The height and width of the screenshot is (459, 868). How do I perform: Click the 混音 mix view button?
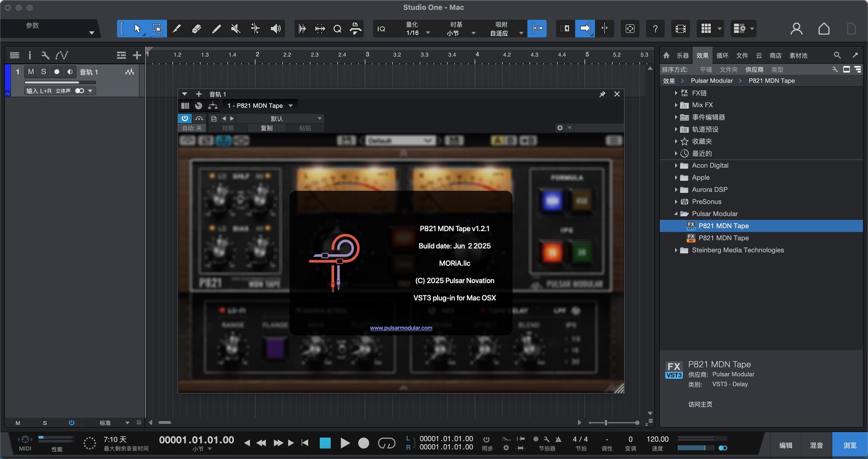(x=816, y=445)
